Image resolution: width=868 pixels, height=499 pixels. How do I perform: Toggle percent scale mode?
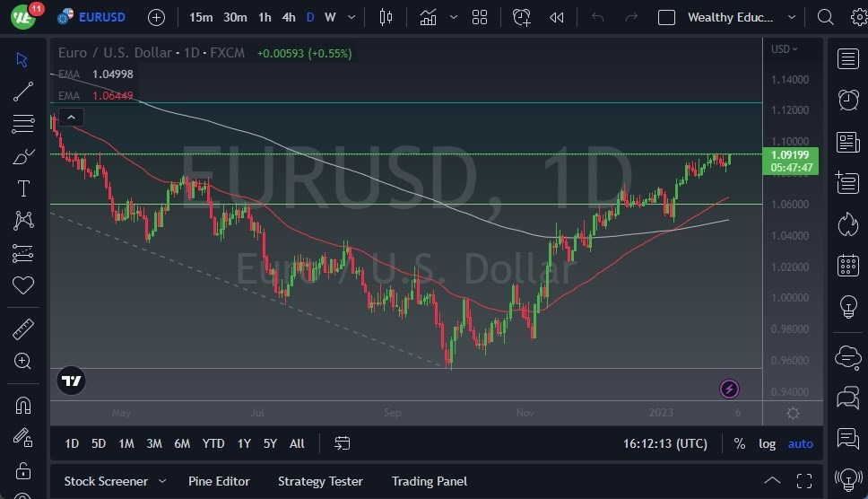click(x=740, y=443)
